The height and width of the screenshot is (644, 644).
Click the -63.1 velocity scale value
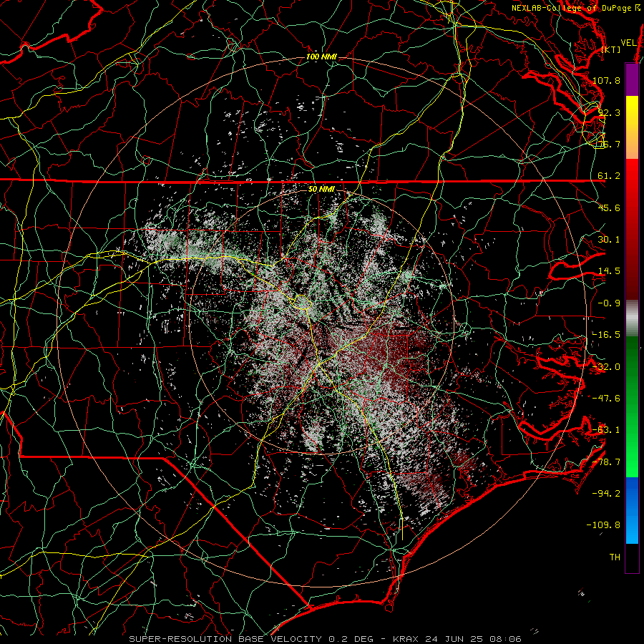[x=607, y=430]
